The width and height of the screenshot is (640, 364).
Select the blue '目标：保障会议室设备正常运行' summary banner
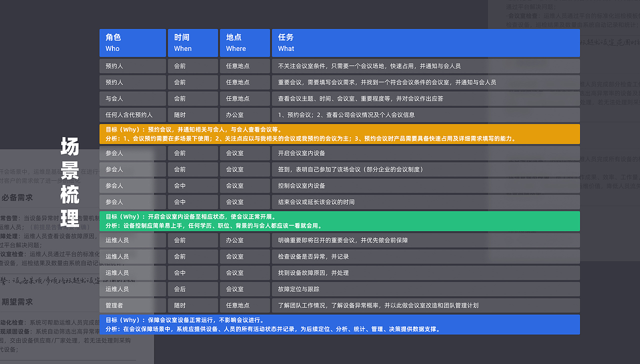click(339, 325)
